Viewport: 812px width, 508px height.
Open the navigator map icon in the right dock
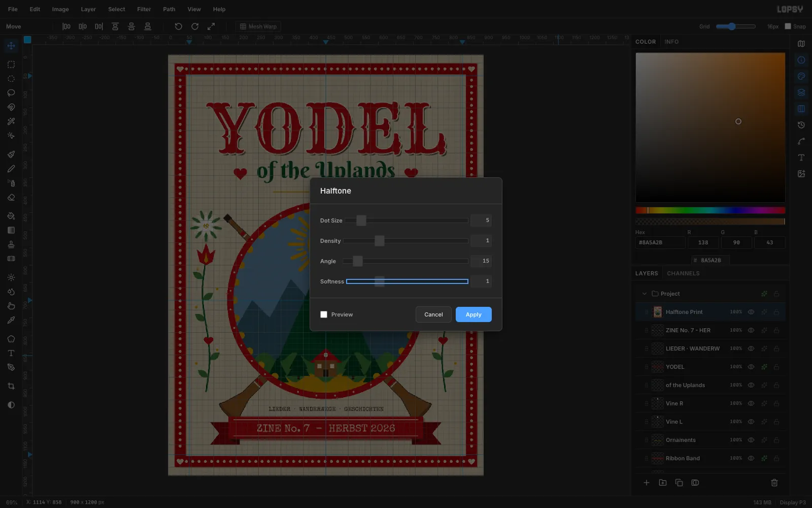[x=801, y=44]
